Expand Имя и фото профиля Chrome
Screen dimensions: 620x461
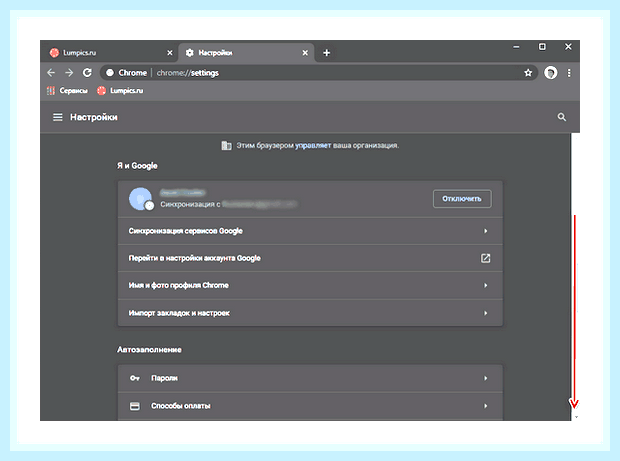[x=310, y=285]
